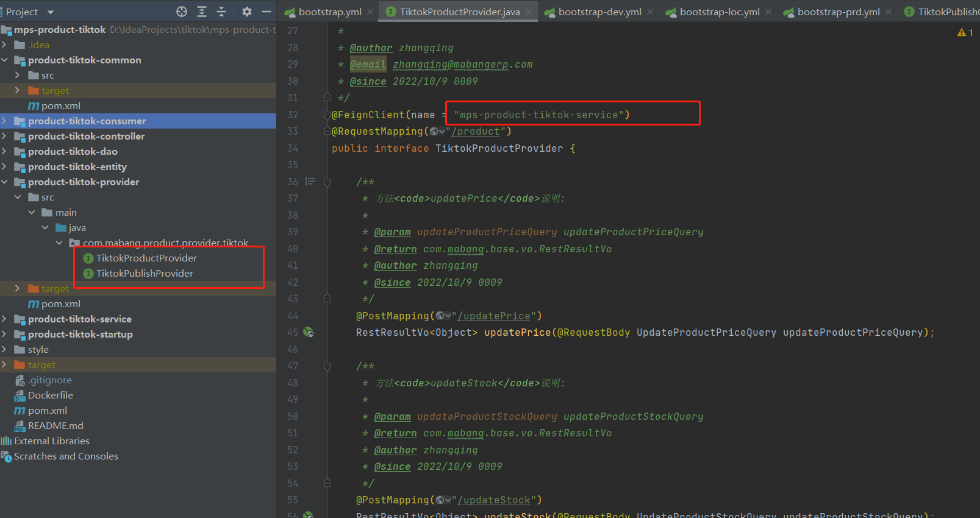Expand the product-tiktok-service module

click(5, 319)
